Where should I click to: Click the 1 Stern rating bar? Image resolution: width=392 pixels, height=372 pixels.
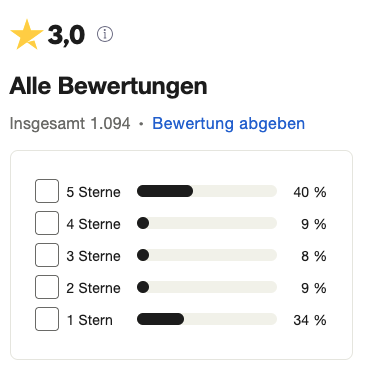click(x=207, y=319)
